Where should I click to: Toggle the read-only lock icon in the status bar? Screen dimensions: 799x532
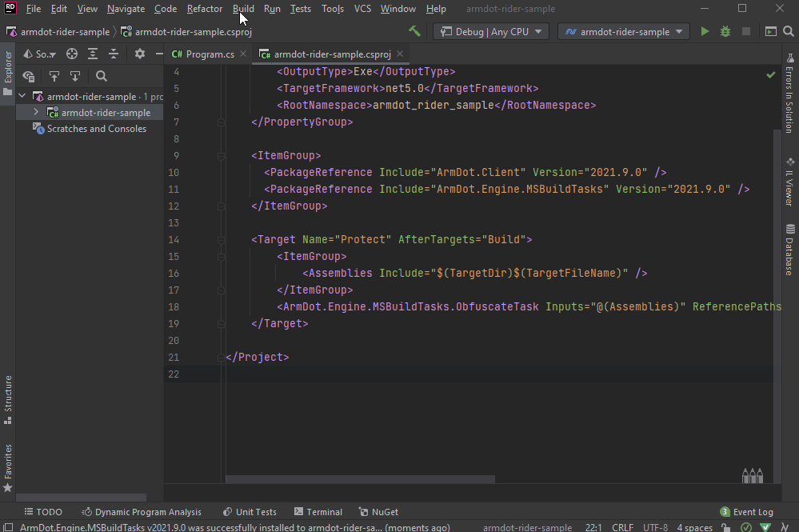[x=725, y=528]
